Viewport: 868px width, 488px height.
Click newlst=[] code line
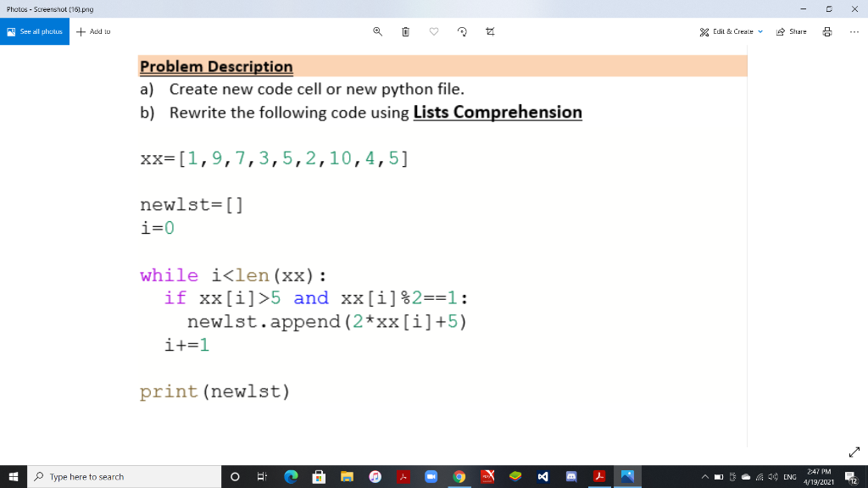coord(192,205)
